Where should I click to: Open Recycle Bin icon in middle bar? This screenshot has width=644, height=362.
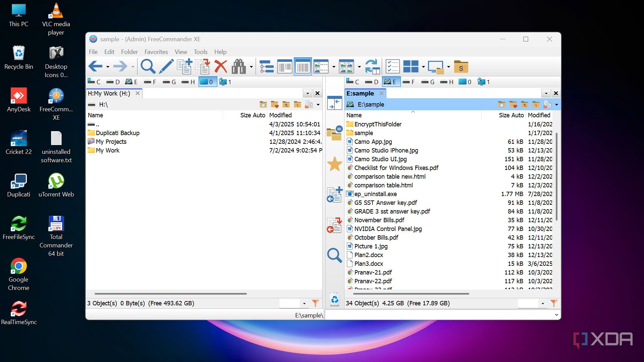(334, 299)
